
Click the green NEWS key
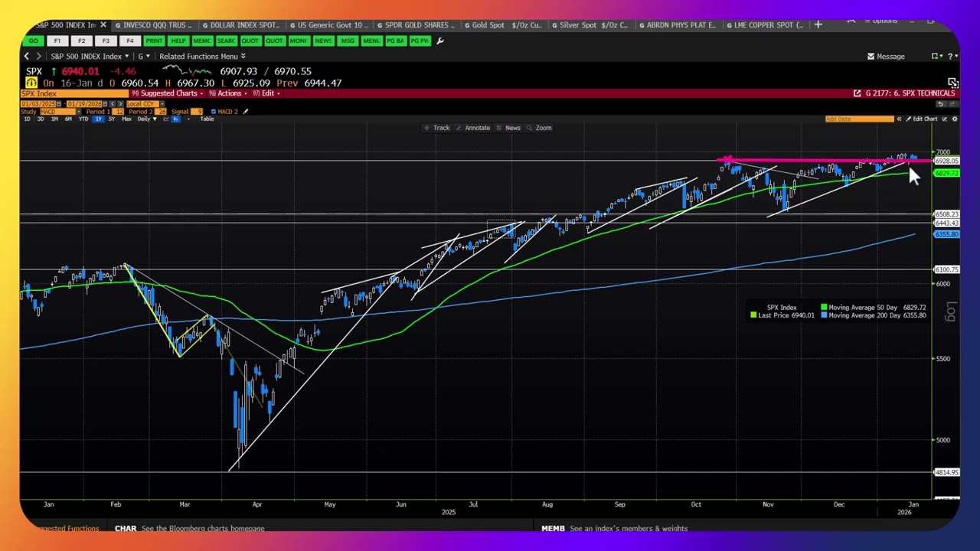click(x=322, y=41)
